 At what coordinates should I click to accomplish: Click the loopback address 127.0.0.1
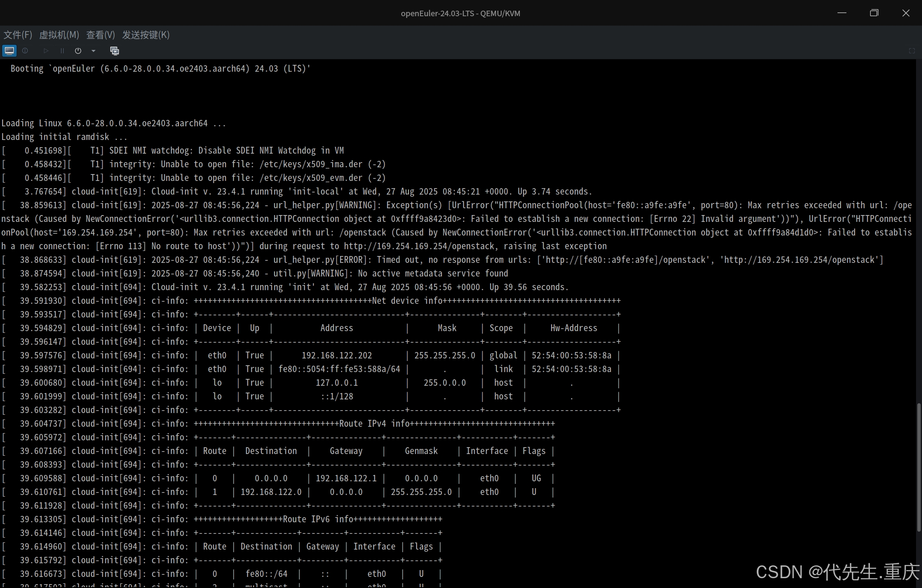point(337,383)
